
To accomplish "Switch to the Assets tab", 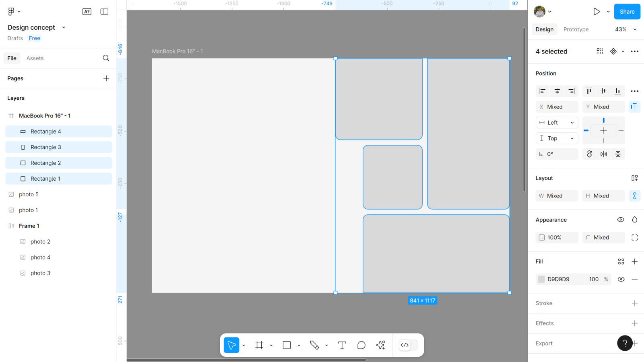I will tap(35, 58).
